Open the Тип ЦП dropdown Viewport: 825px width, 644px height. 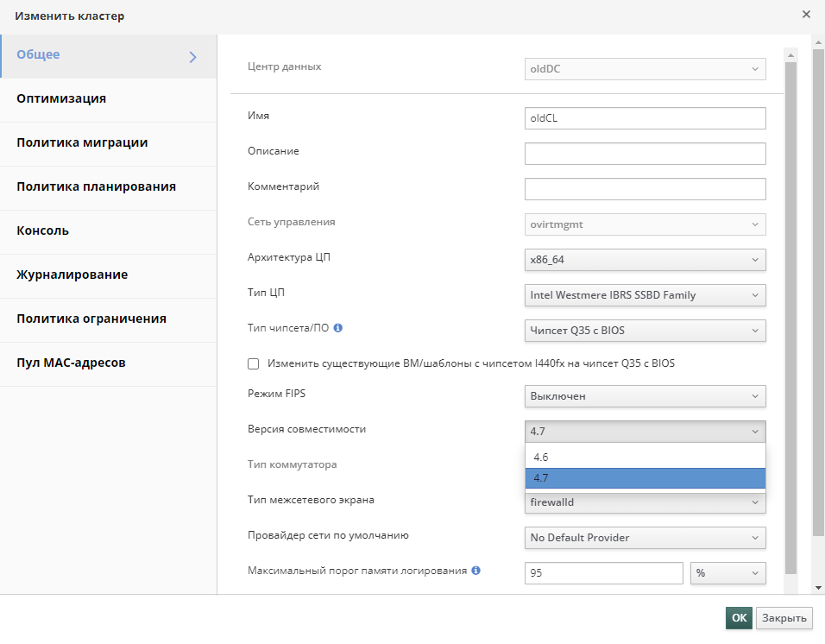tap(645, 295)
